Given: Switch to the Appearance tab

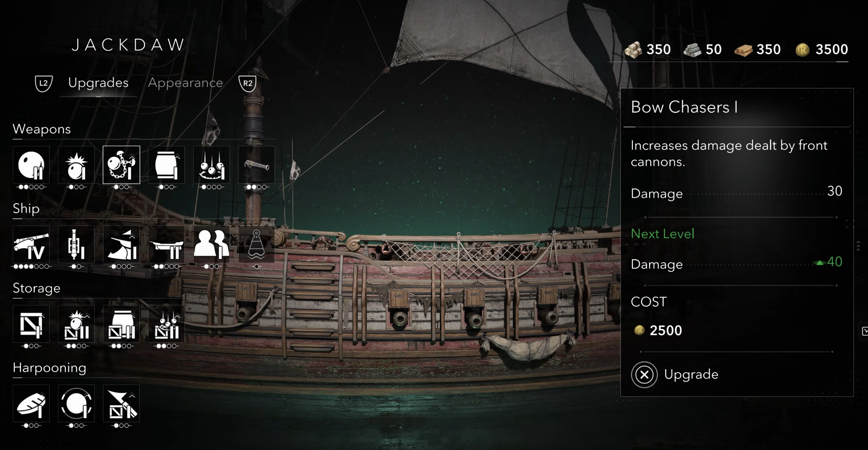Looking at the screenshot, I should pos(185,83).
